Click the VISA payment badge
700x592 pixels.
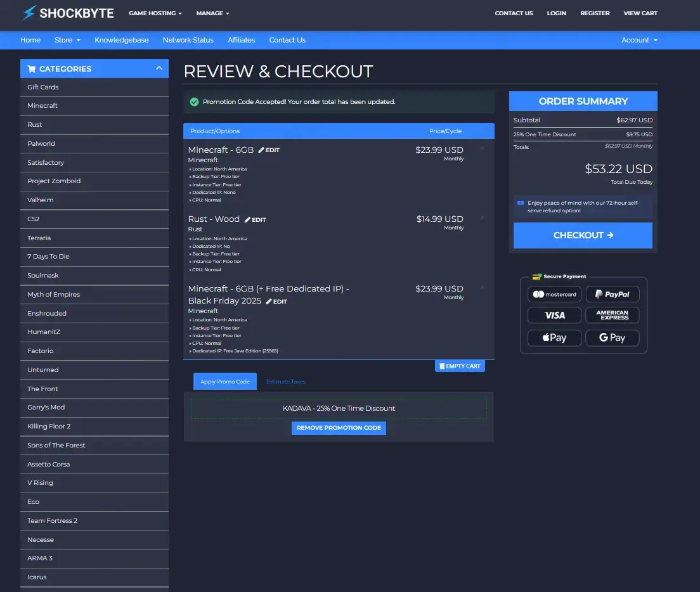pos(554,316)
